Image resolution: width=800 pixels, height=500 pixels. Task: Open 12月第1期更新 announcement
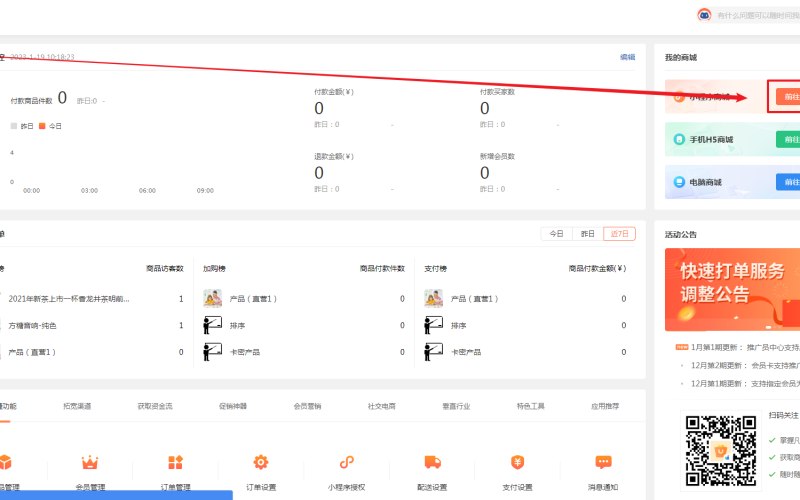tap(745, 383)
